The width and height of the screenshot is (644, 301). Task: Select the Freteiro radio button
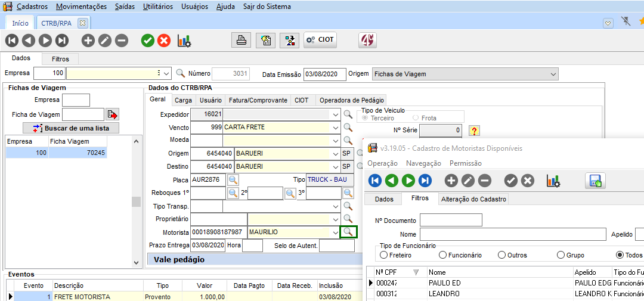tap(383, 255)
